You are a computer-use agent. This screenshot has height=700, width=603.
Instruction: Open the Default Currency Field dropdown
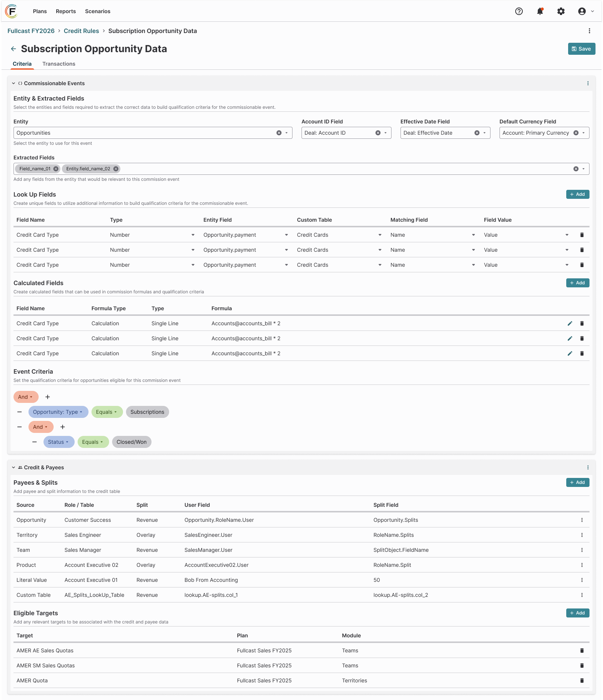point(583,133)
